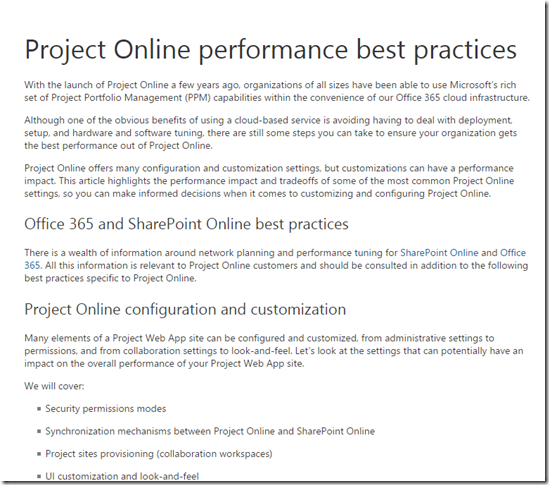This screenshot has width=549, height=485.
Task: Click the We will cover text
Action: point(54,386)
